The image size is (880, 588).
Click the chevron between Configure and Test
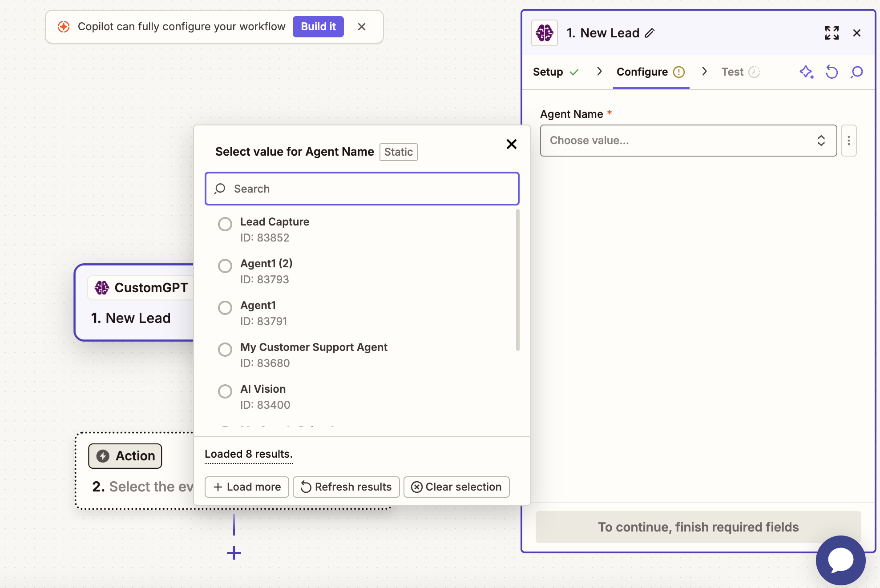pyautogui.click(x=704, y=72)
